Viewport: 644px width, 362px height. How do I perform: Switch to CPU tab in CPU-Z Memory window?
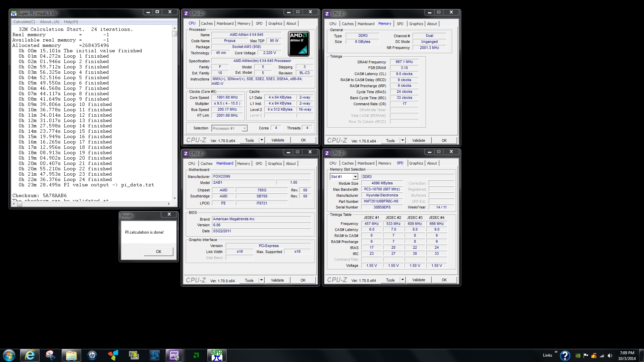click(333, 24)
